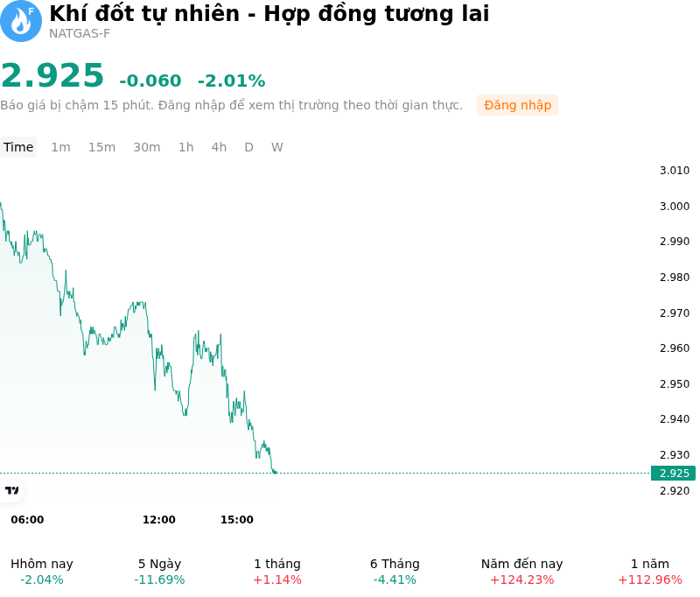
Task: Click the Đăng nhập login button
Action: click(517, 105)
